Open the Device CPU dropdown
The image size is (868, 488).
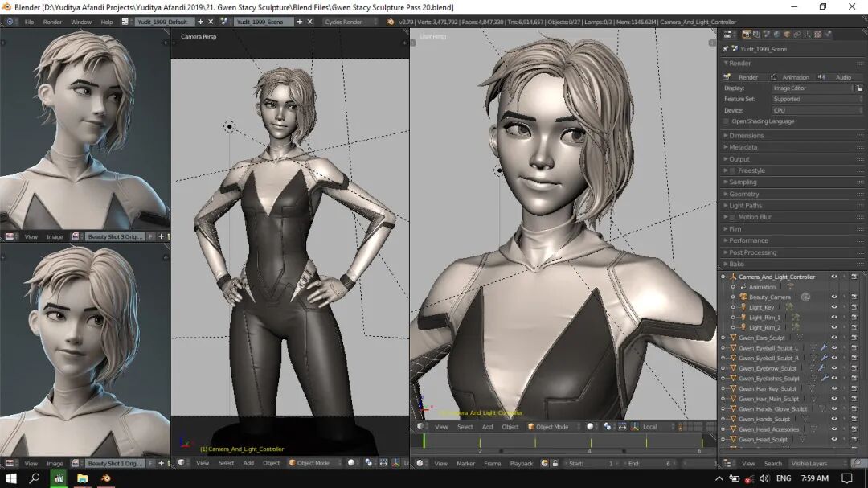[817, 110]
